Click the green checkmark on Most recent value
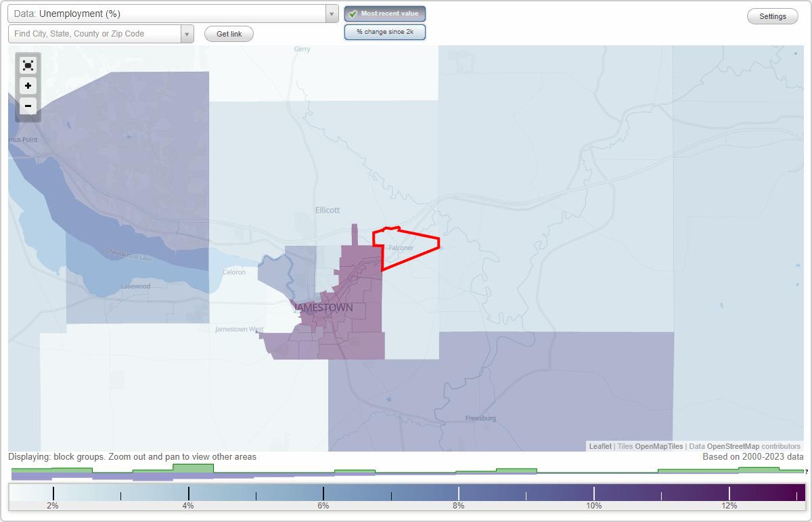 pyautogui.click(x=354, y=14)
